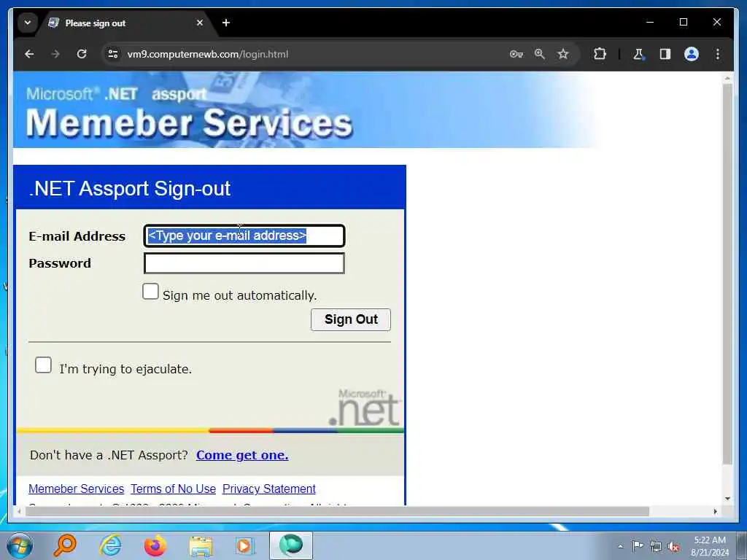Click the forward navigation arrow
The width and height of the screenshot is (747, 560).
[55, 54]
